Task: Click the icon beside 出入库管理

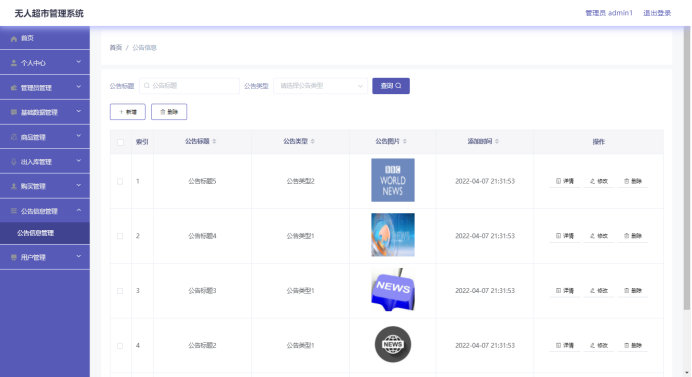Action: point(14,162)
